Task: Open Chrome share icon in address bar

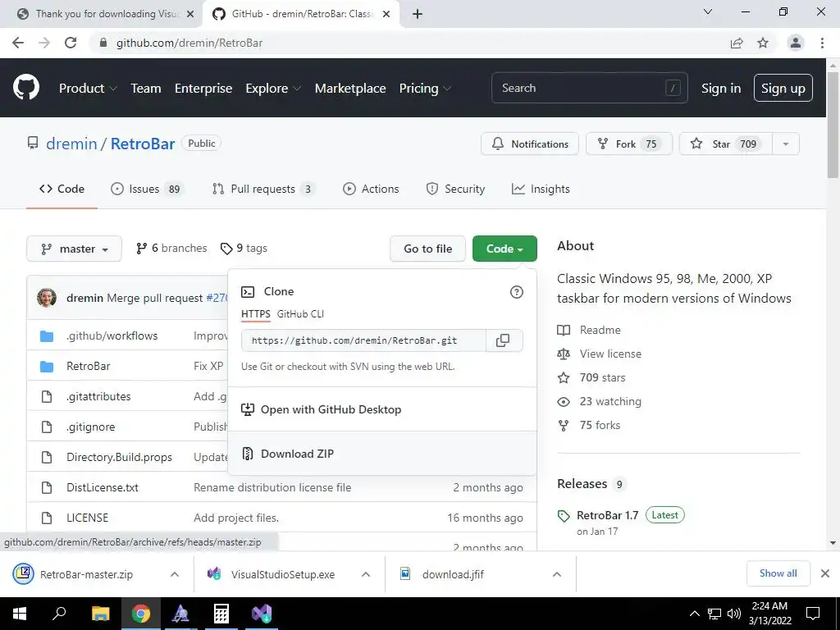Action: coord(737,43)
